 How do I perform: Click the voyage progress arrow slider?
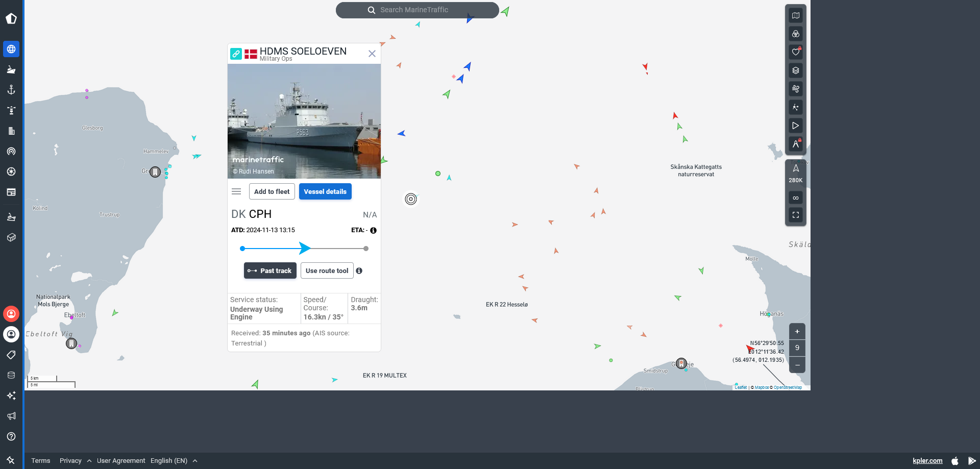(305, 249)
